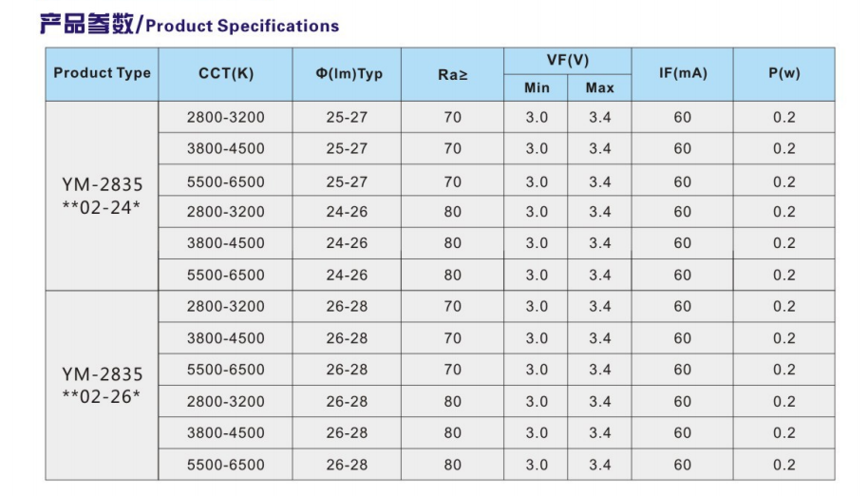Select the Min sub-header under VF(V)
Image resolution: width=868 pixels, height=496 pixels.
[537, 87]
